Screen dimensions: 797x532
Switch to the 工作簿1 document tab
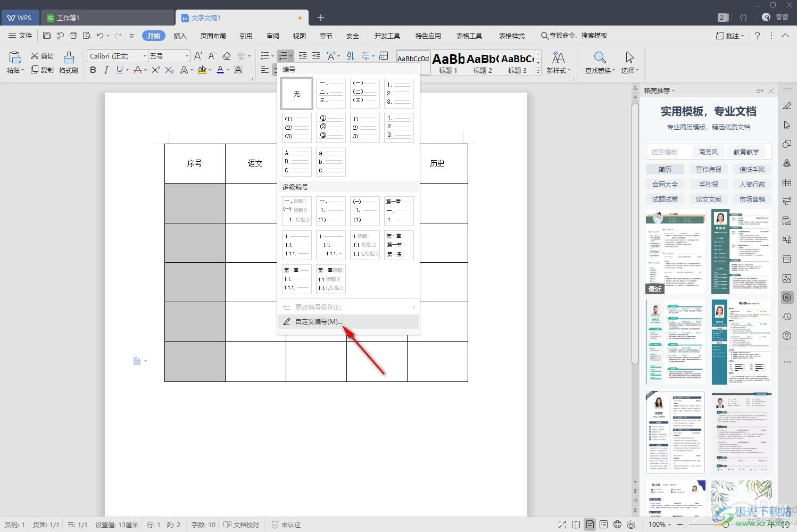(x=107, y=18)
